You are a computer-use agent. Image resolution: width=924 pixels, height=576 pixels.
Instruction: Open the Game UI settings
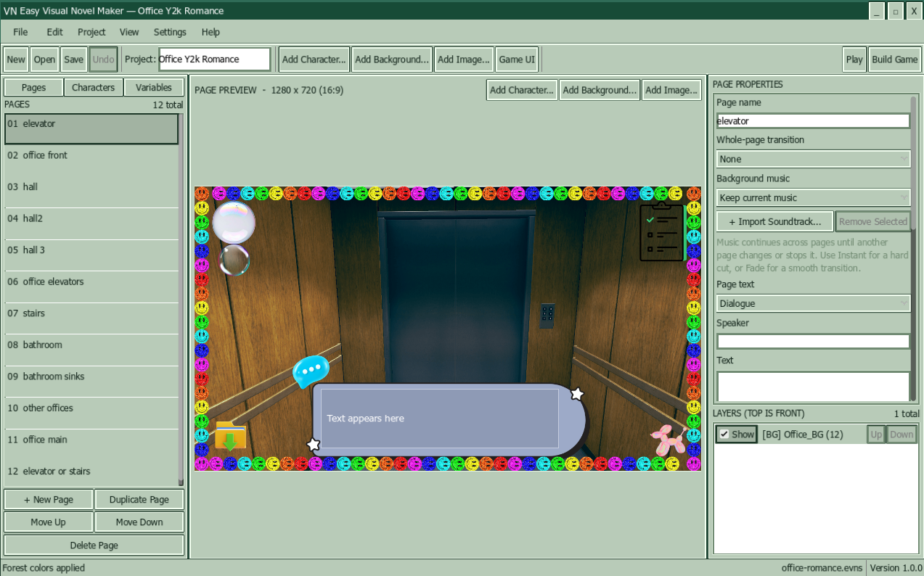pos(517,59)
